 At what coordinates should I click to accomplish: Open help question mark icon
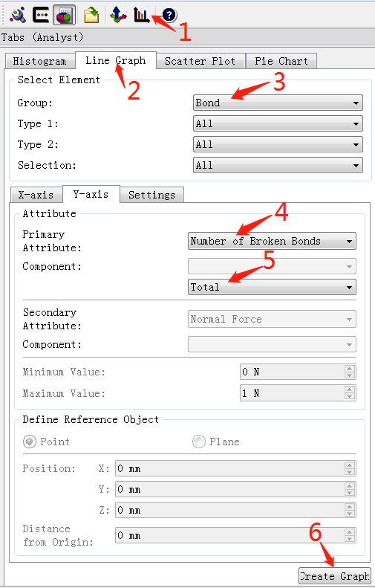[x=169, y=15]
